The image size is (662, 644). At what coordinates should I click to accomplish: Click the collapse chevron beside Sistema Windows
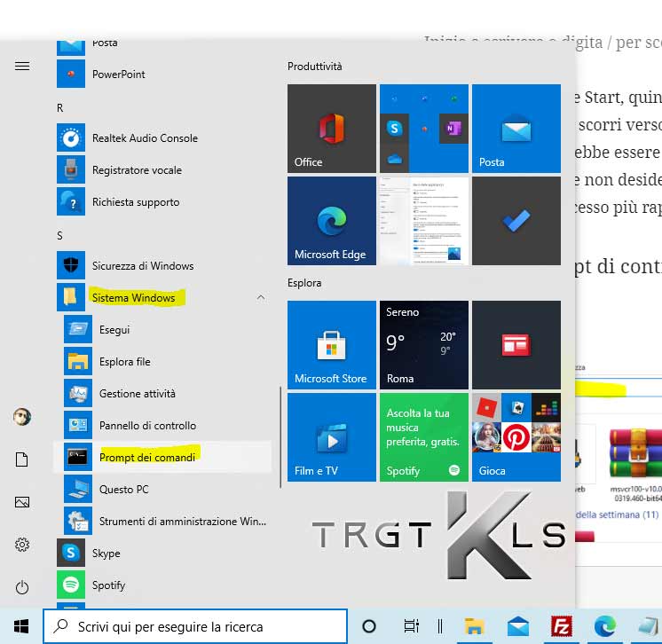tap(260, 298)
